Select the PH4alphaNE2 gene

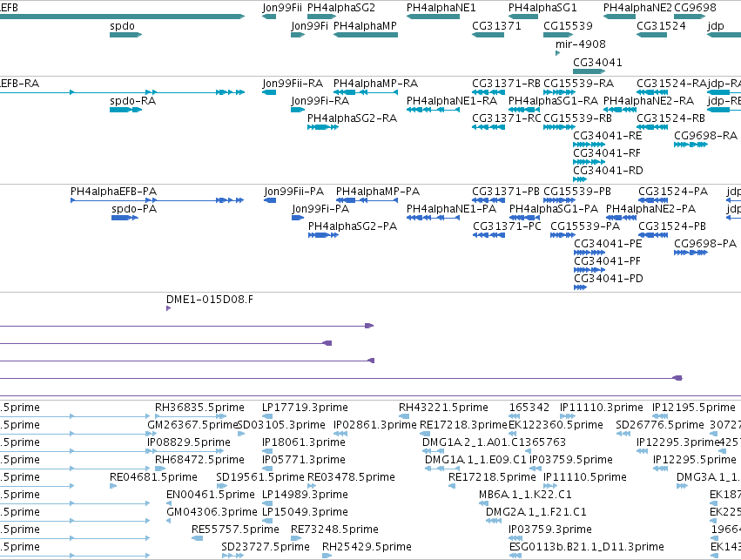pos(620,17)
